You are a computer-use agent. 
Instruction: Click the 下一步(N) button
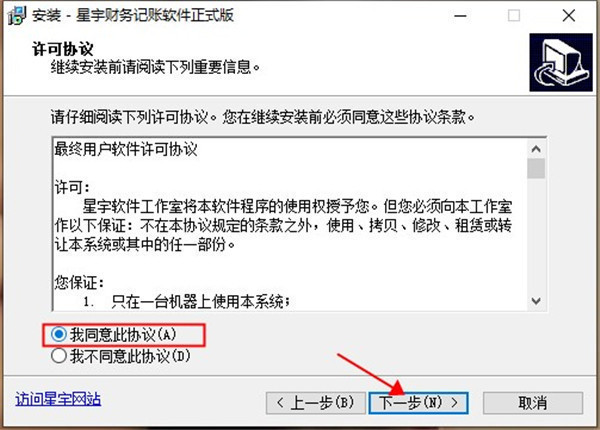tap(418, 403)
